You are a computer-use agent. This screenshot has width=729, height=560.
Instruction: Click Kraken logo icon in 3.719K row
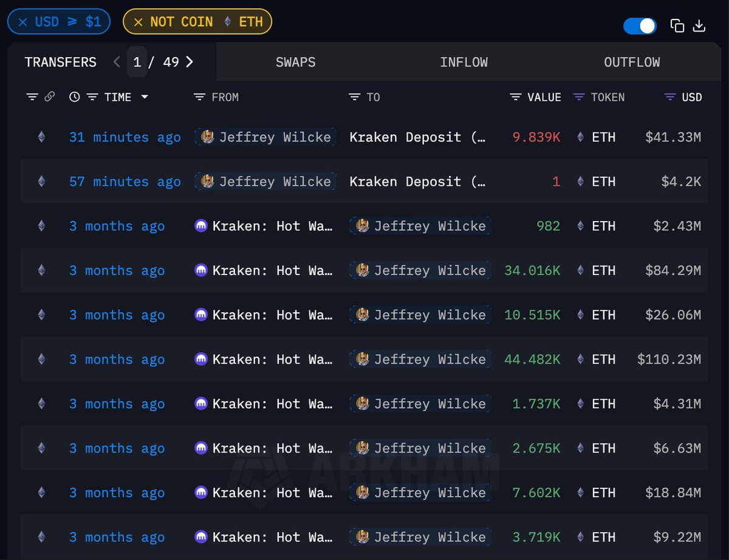(x=201, y=537)
